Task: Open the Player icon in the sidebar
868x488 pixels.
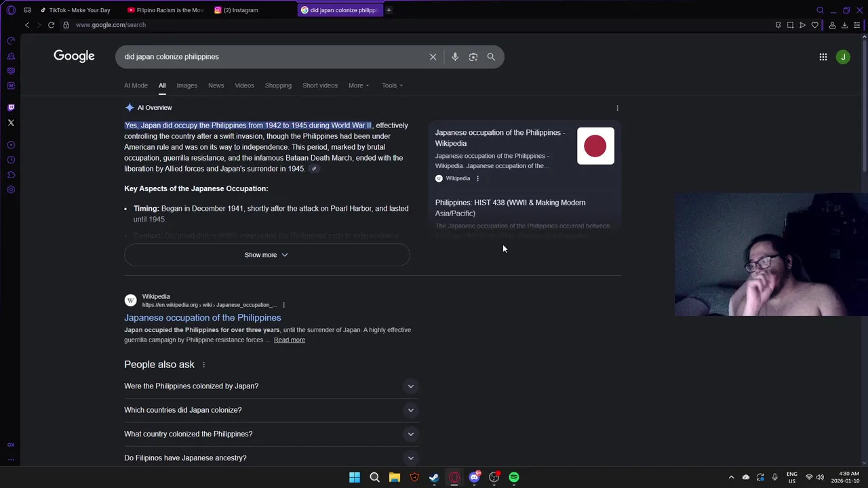Action: (11, 145)
